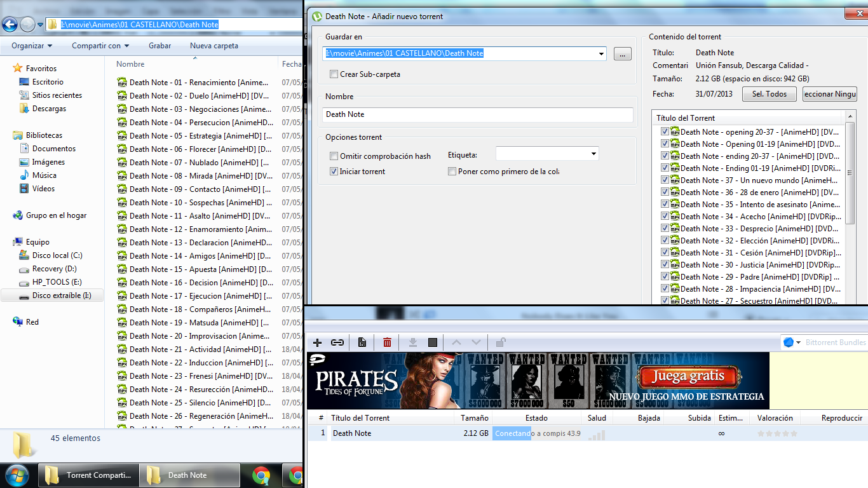The height and width of the screenshot is (488, 868).
Task: Sort torrents by Valoración column
Action: (x=775, y=418)
